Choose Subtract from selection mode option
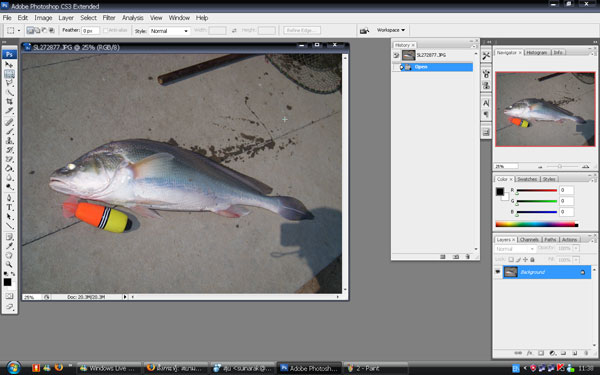The height and width of the screenshot is (375, 600). 44,30
